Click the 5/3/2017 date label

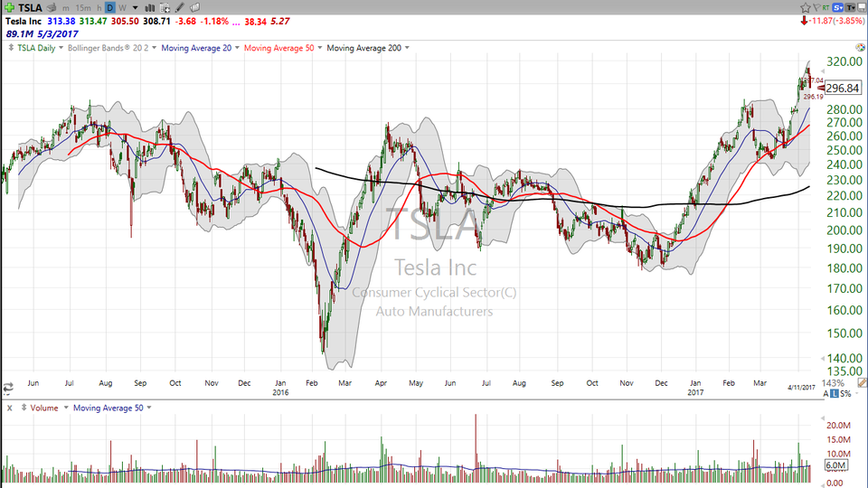tap(58, 33)
